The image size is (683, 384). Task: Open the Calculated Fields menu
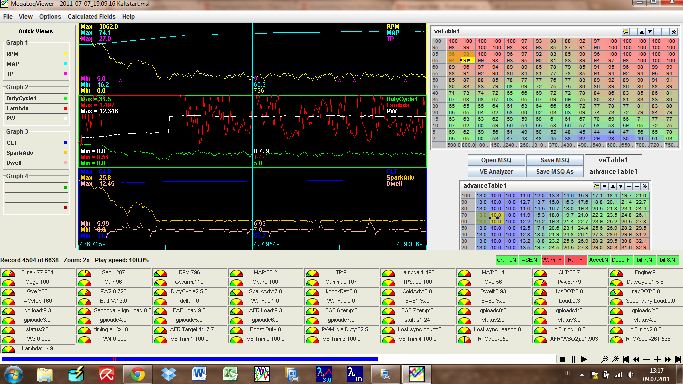[x=91, y=17]
